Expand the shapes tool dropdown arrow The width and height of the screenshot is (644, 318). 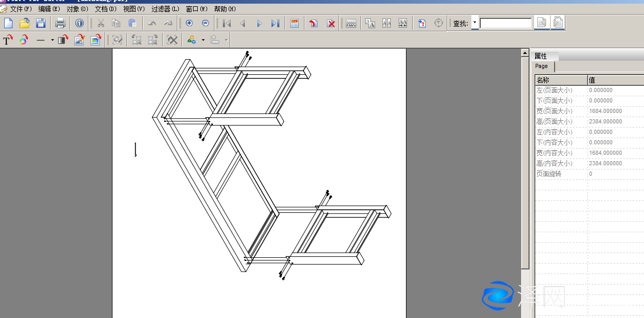203,40
